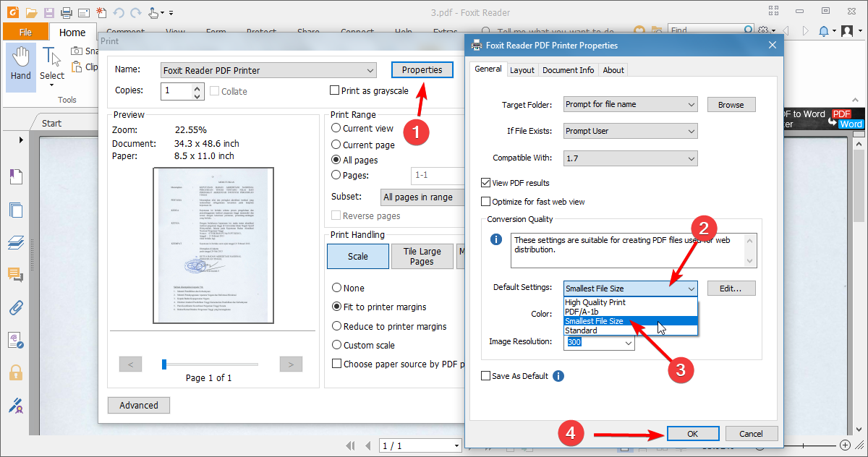Select the Current page radio button

[336, 144]
